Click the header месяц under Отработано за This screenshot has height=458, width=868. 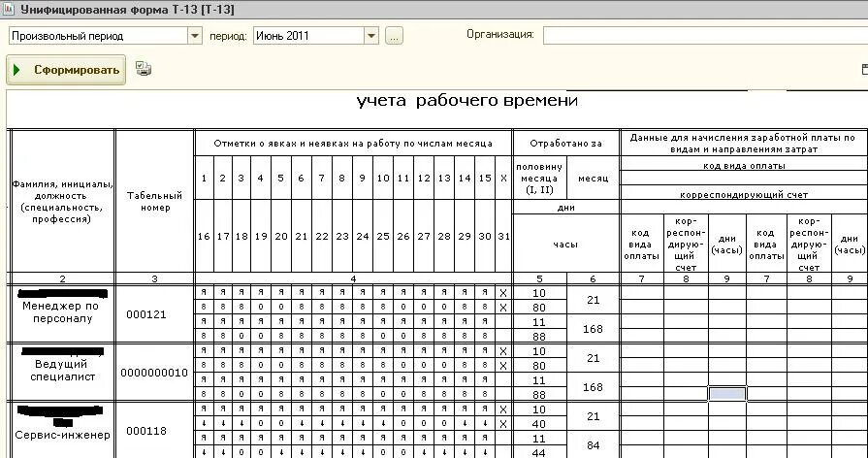[x=593, y=179]
